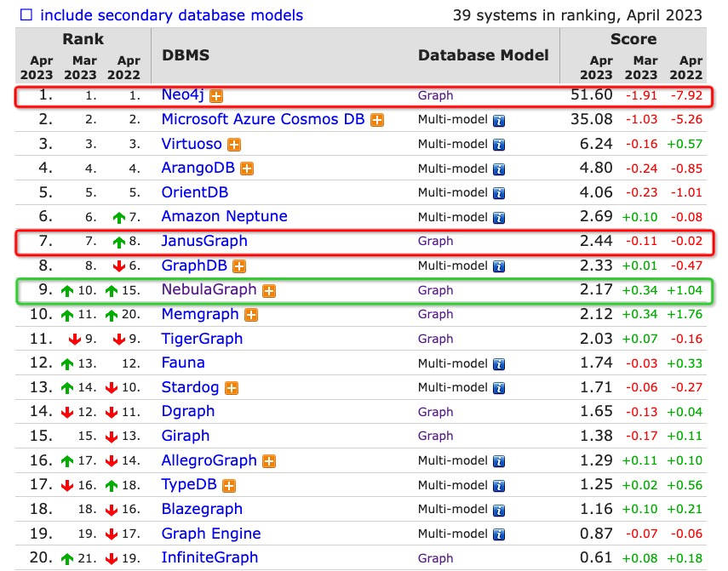Click the Database Model column header
This screenshot has height=571, width=728.
[484, 55]
